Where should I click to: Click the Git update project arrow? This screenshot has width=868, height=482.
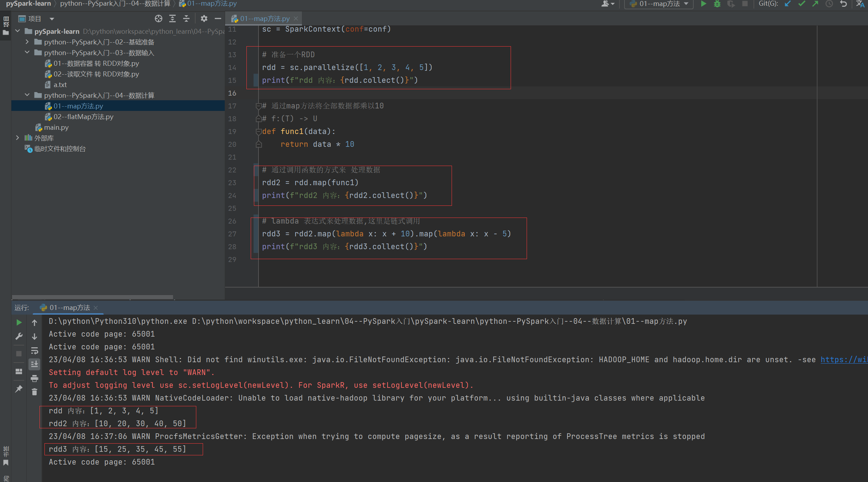click(788, 4)
